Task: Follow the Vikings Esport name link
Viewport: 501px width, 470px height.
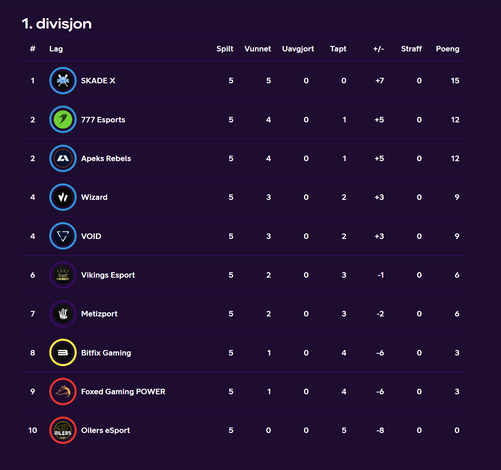Action: coord(108,275)
